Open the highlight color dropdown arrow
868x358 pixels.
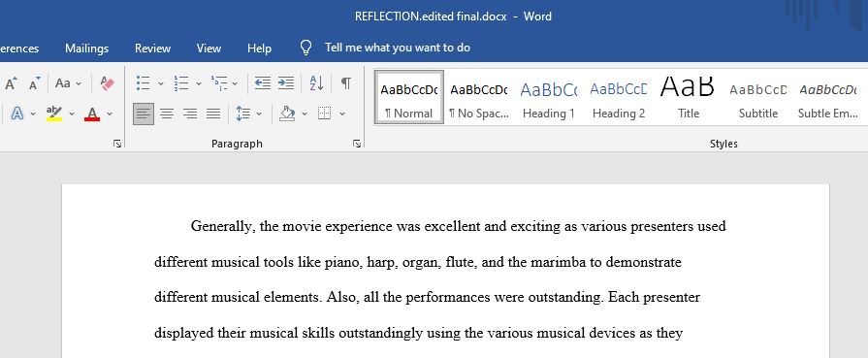pyautogui.click(x=72, y=114)
